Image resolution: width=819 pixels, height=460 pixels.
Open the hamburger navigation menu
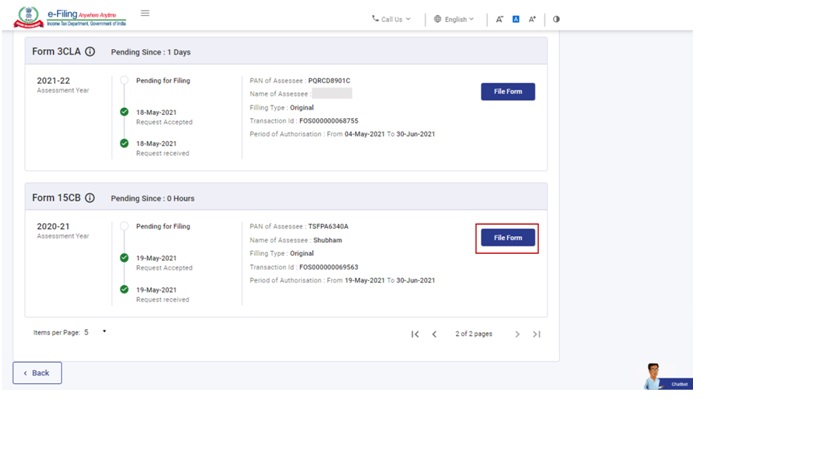pyautogui.click(x=145, y=13)
